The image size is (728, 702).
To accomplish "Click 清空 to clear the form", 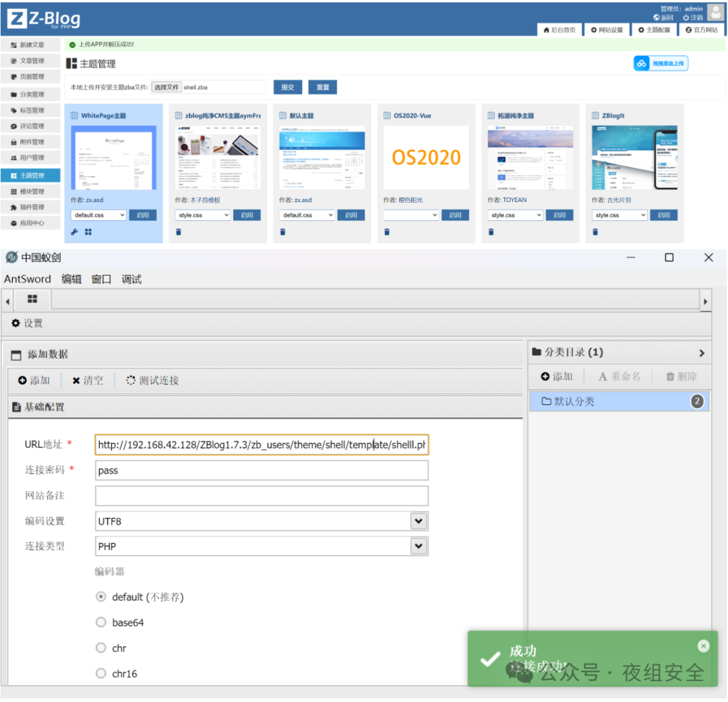I will coord(88,381).
